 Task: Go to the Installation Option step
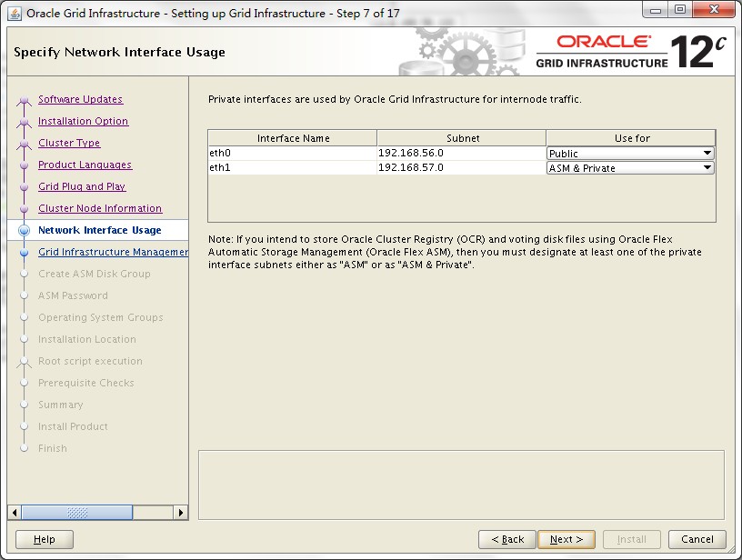(84, 121)
